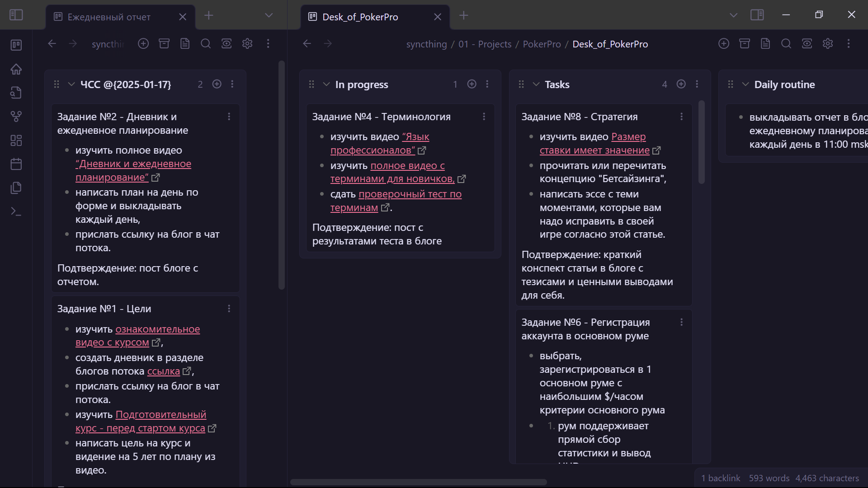
Task: Open tab list dropdown in right pane
Action: (733, 15)
